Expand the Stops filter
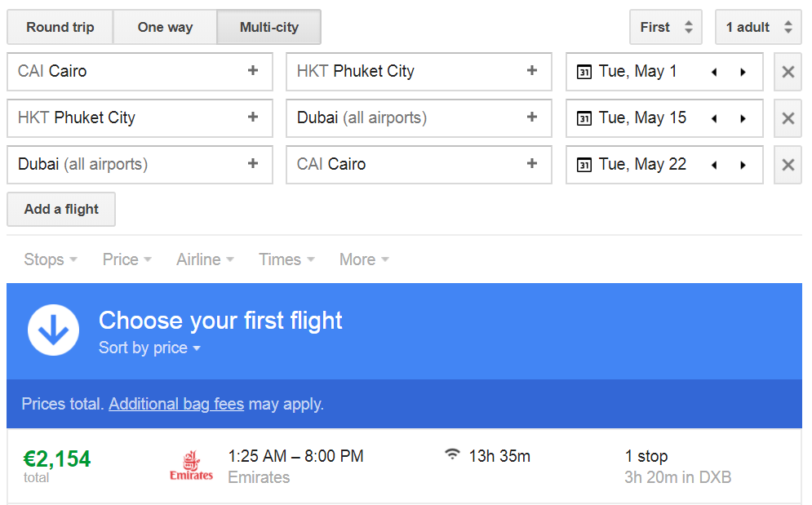 point(51,259)
